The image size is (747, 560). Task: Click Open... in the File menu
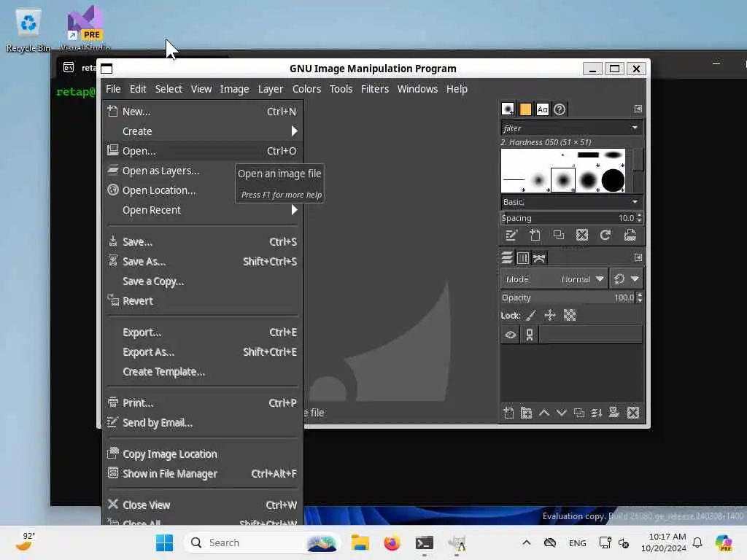pos(203,151)
